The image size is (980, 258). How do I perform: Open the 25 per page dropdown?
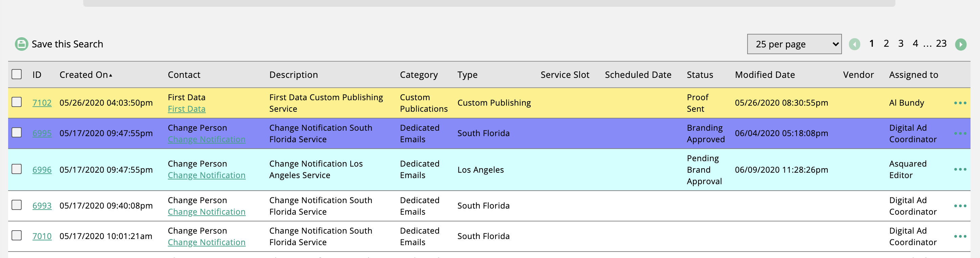click(794, 44)
